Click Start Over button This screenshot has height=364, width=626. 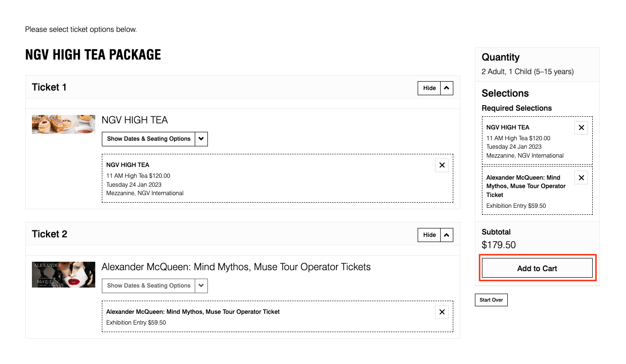[x=491, y=300]
